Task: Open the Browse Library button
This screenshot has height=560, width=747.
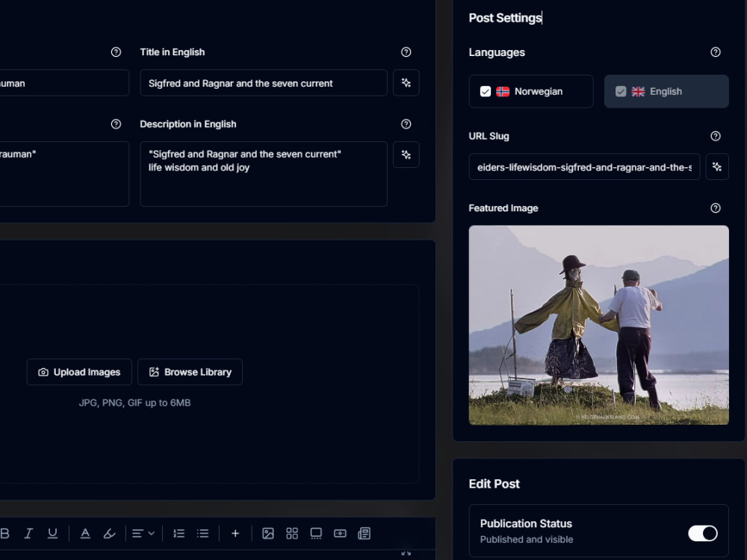Action: (x=190, y=372)
